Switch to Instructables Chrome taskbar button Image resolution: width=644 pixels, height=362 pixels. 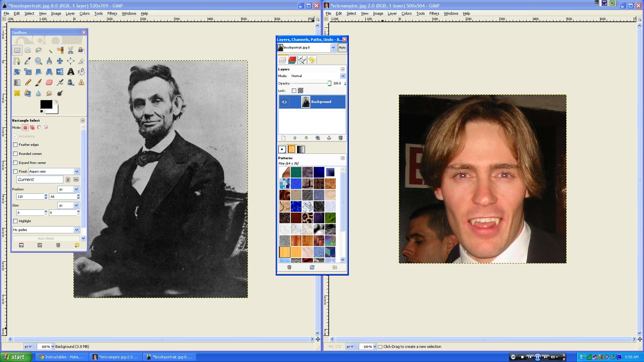pos(62,357)
